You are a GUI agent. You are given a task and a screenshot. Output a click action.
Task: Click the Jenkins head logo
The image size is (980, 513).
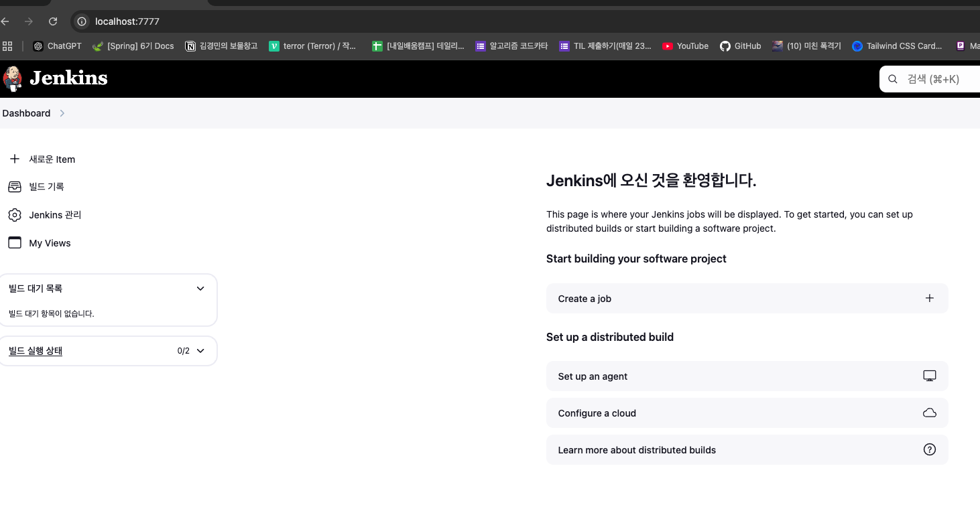tap(13, 78)
